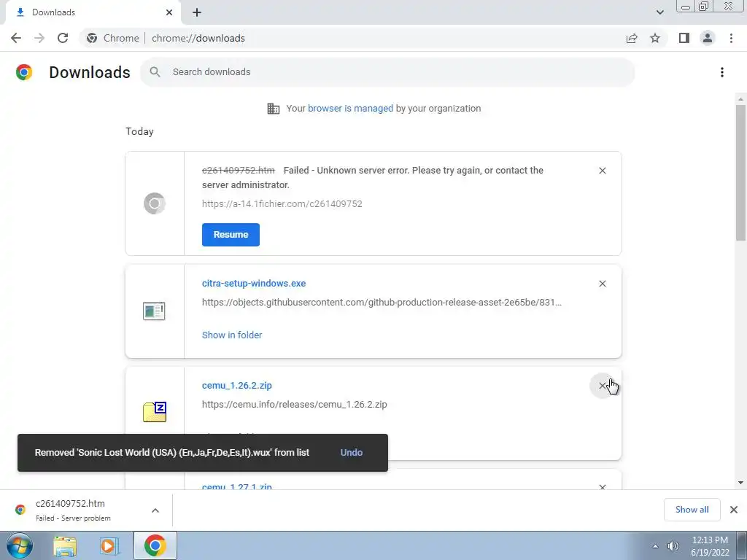
Task: Click the vertical scrollbar thumb
Action: (x=740, y=172)
